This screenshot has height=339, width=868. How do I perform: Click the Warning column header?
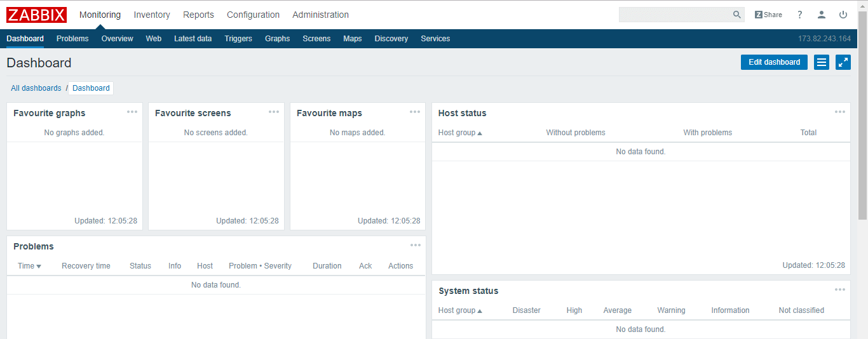tap(671, 310)
